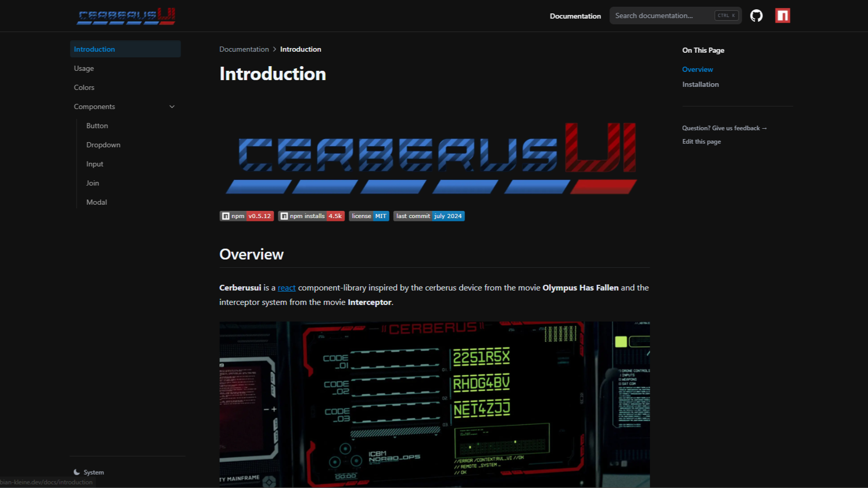Screen dimensions: 868x488
Task: Click the npm installs 4.5k badge
Action: pos(311,216)
